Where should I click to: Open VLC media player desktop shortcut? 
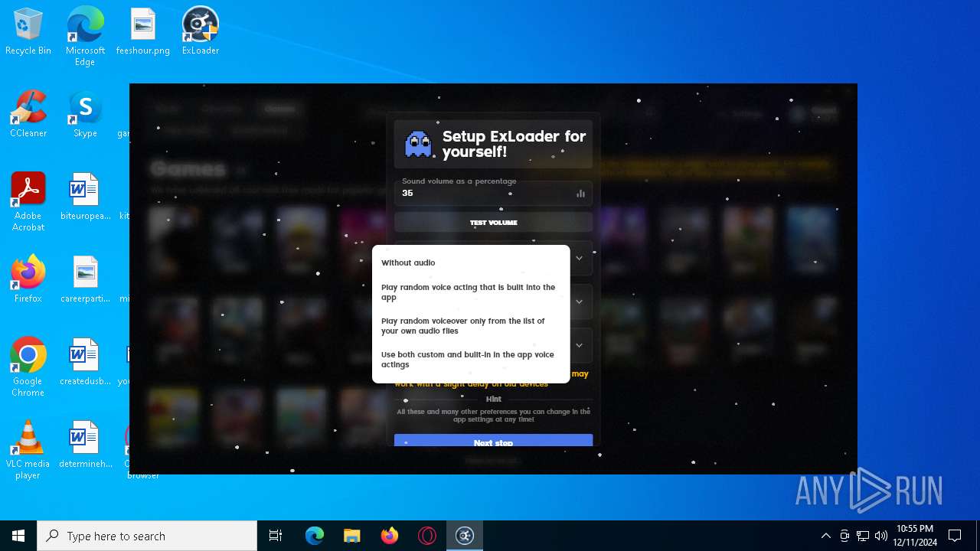point(28,450)
